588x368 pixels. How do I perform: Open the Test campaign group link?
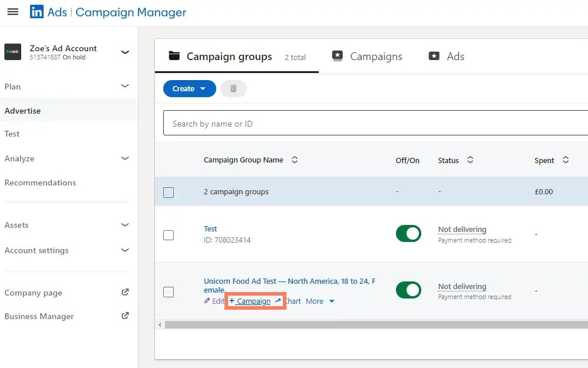210,228
